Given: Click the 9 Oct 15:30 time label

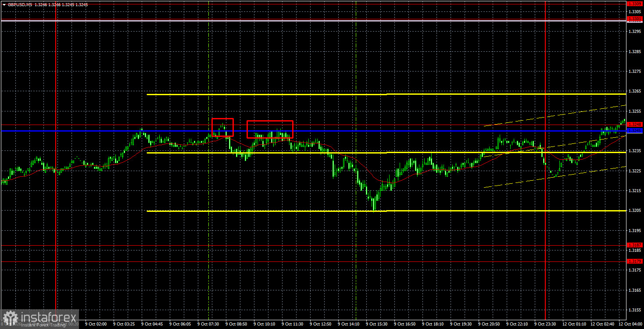Looking at the screenshot, I should [x=377, y=324].
